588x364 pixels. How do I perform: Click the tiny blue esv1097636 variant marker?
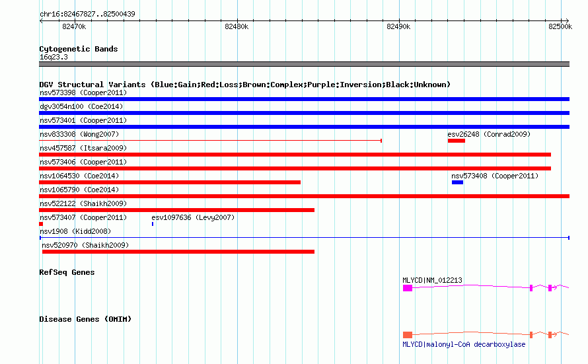[153, 224]
